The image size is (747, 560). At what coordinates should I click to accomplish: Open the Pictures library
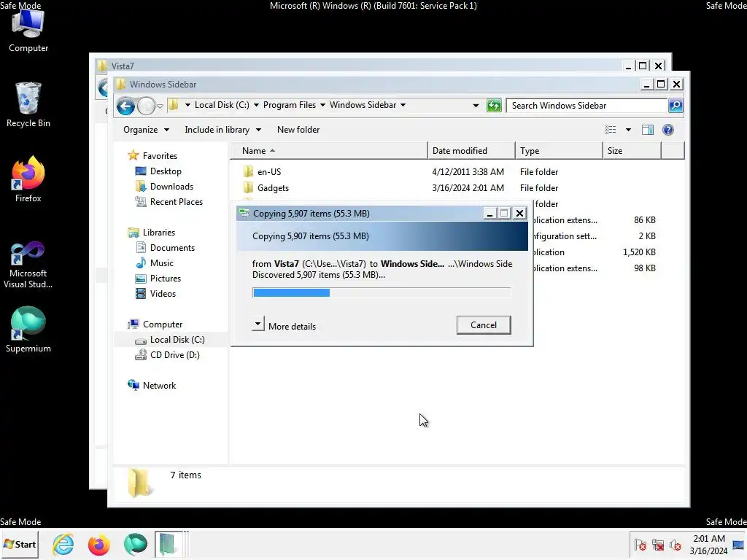pyautogui.click(x=166, y=278)
